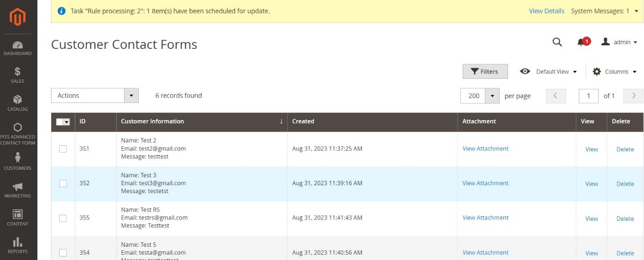
Task: Click the Filters button
Action: coord(485,72)
